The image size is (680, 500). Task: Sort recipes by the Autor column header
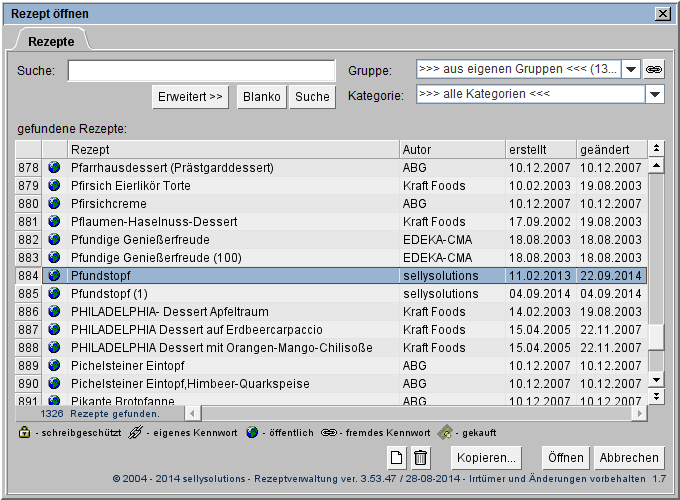coord(450,149)
